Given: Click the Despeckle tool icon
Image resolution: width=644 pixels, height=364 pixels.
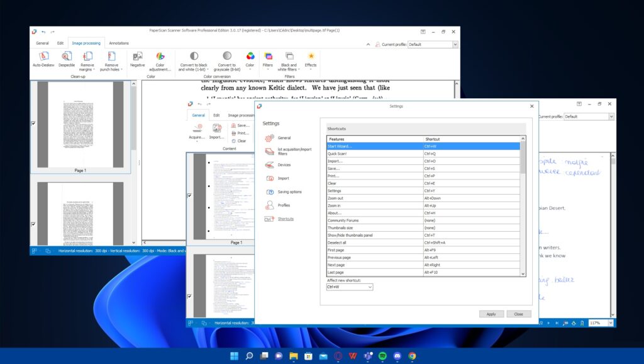Looking at the screenshot, I should tap(67, 56).
